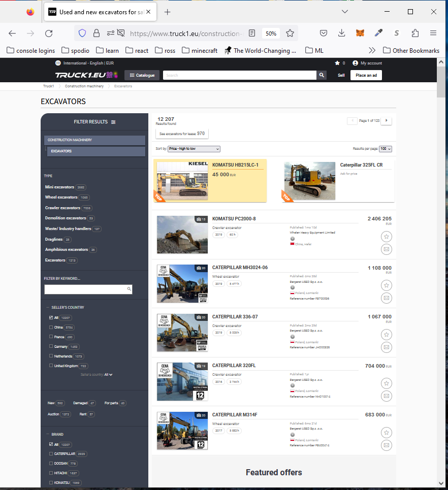Open the favorites star counter in header

340,63
